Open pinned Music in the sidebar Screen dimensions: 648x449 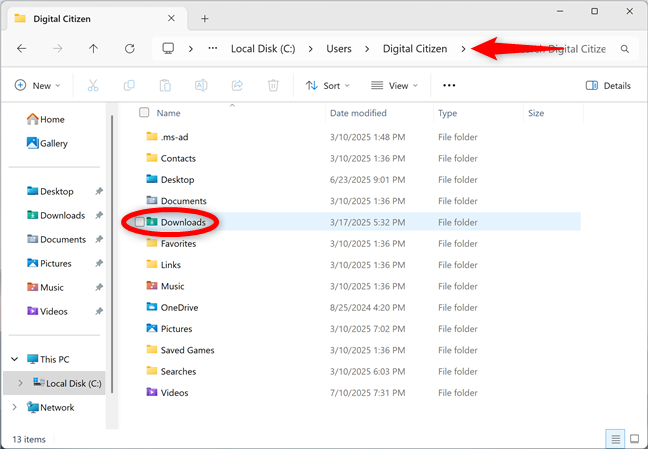45,287
